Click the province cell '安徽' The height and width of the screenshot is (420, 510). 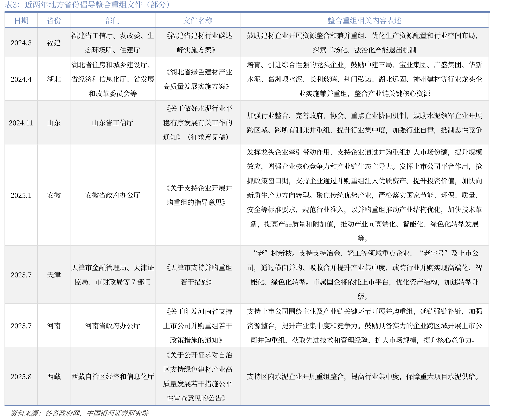54,195
